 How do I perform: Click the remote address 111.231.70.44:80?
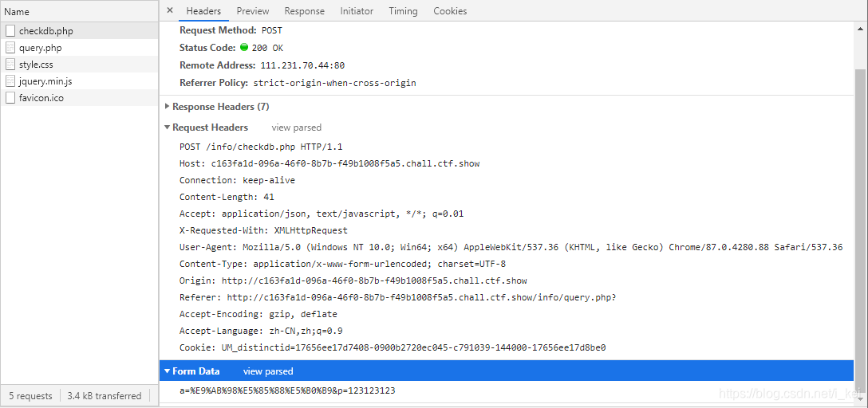(x=303, y=65)
